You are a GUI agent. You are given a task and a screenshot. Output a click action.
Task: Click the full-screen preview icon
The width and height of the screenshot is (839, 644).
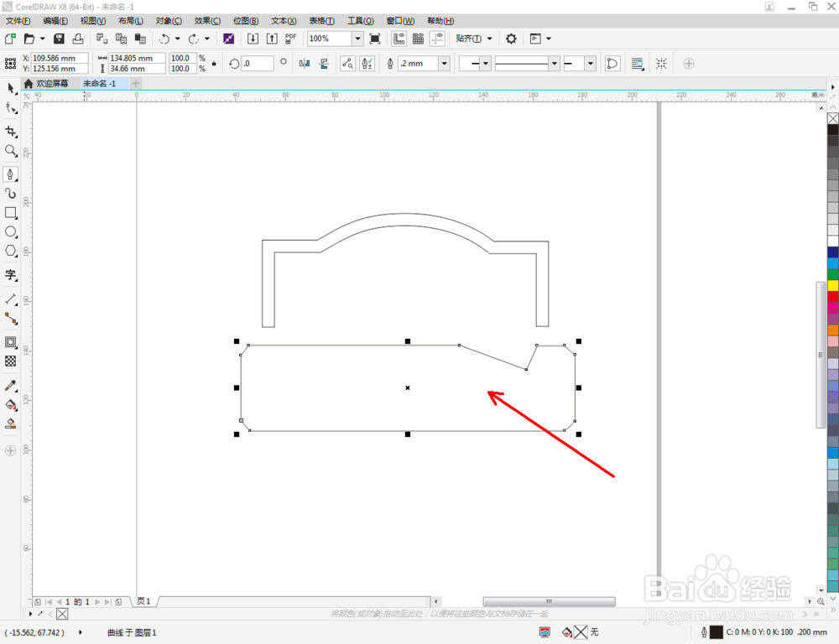[375, 39]
